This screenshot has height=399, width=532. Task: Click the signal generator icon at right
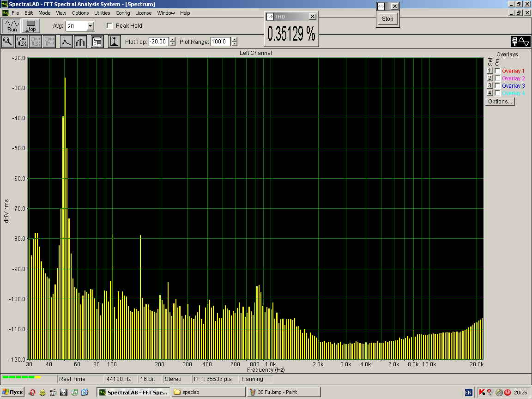coord(520,42)
